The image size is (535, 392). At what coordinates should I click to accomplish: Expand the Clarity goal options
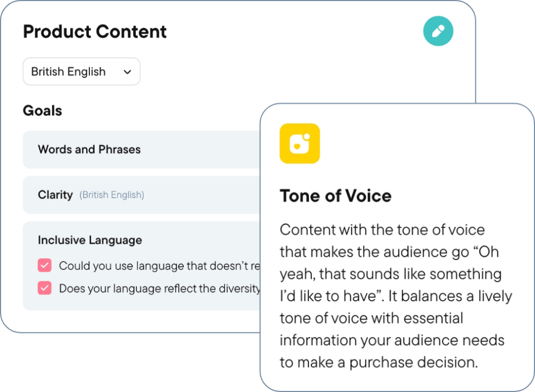(x=141, y=195)
